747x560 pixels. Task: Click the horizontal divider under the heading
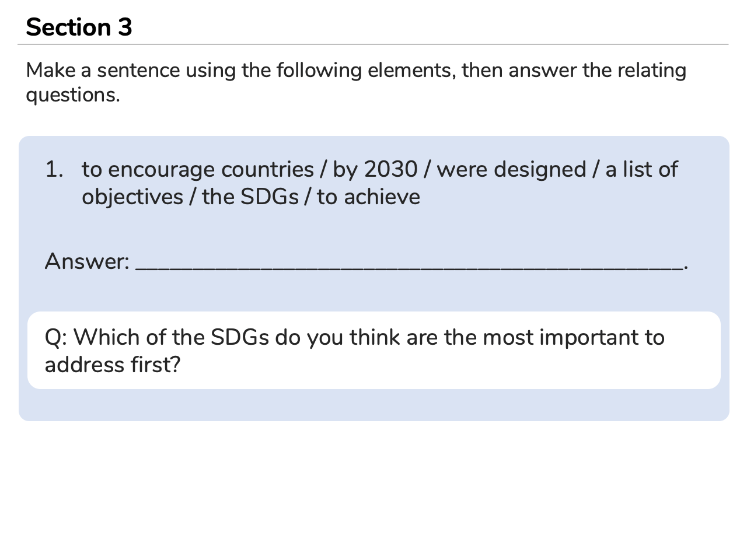point(373,44)
